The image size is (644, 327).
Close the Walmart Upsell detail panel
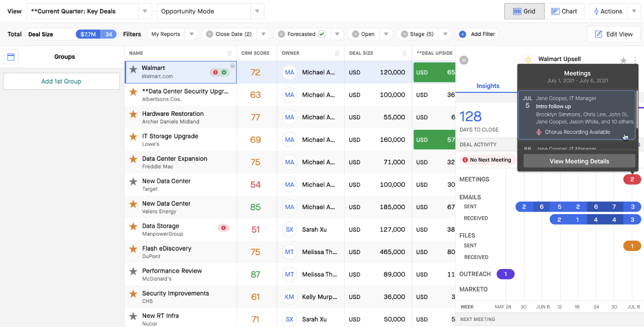click(464, 60)
